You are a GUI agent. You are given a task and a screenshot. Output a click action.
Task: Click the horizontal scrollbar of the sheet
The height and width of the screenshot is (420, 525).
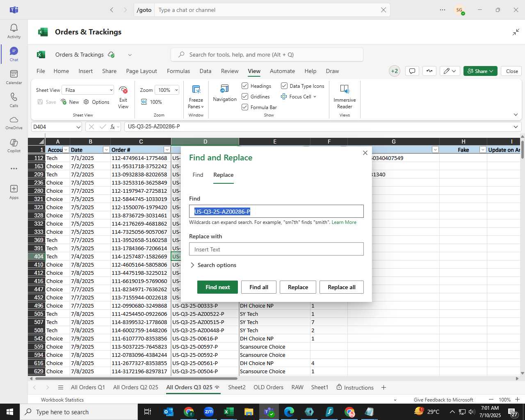[x=135, y=378]
